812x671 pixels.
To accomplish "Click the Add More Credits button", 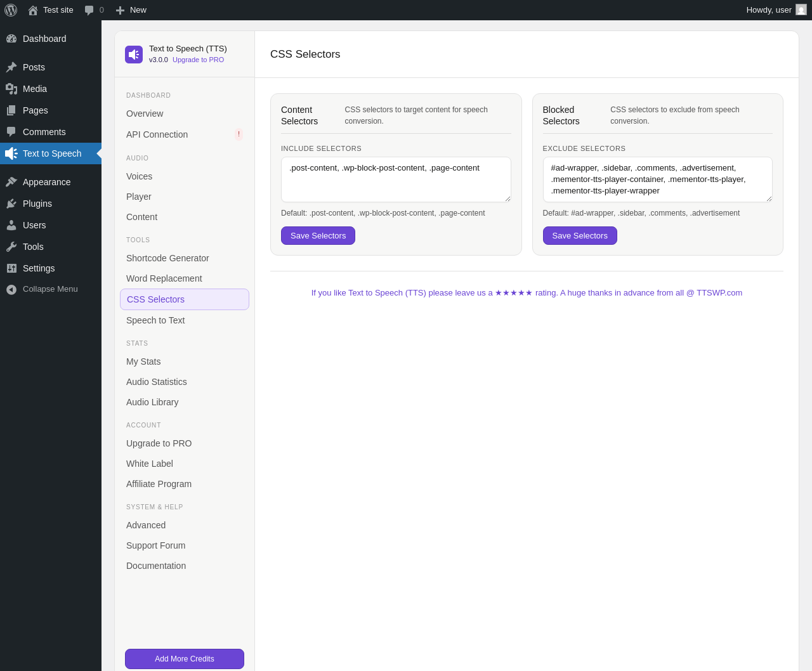I will 185,659.
